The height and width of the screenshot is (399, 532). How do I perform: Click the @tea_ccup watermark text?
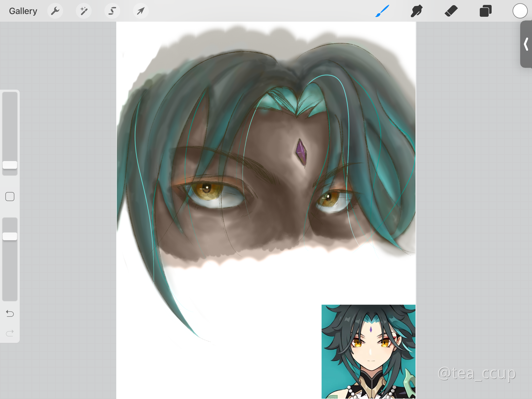click(477, 373)
